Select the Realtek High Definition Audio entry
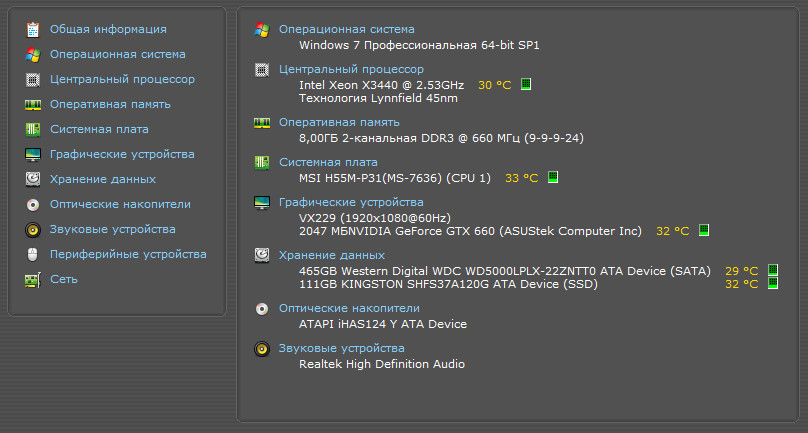 click(x=382, y=364)
